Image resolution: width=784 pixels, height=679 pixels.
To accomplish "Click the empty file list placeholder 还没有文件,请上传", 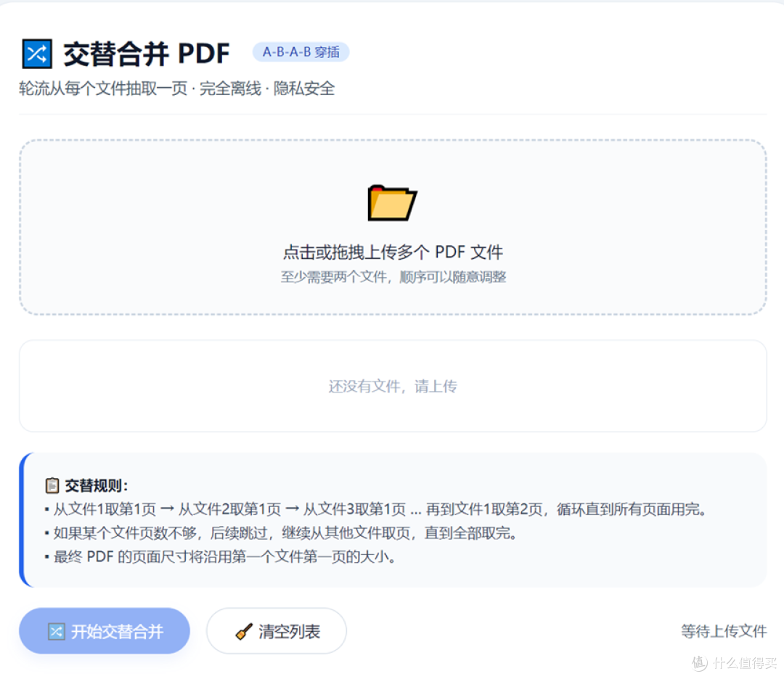I will (393, 386).
